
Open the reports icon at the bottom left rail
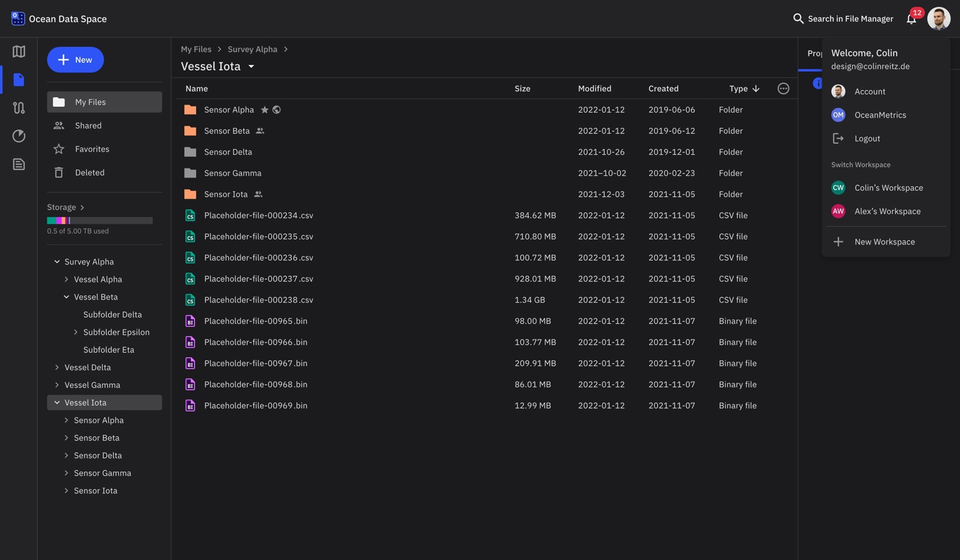(x=19, y=164)
